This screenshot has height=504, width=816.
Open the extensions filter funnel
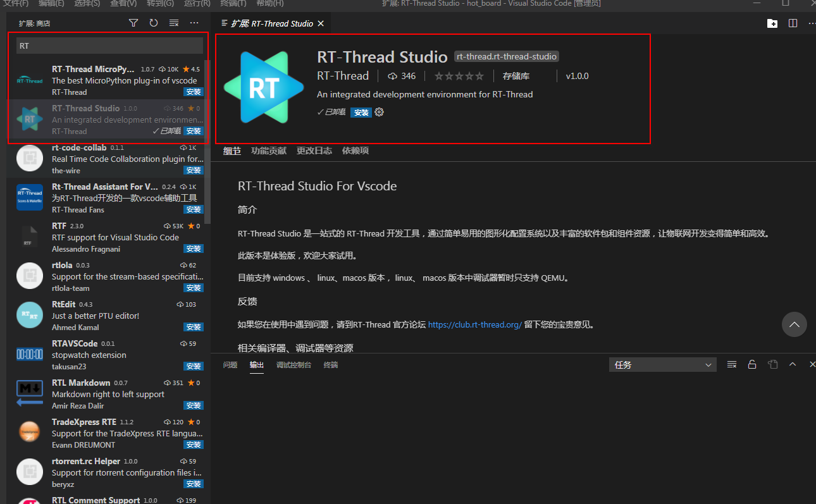pos(133,23)
